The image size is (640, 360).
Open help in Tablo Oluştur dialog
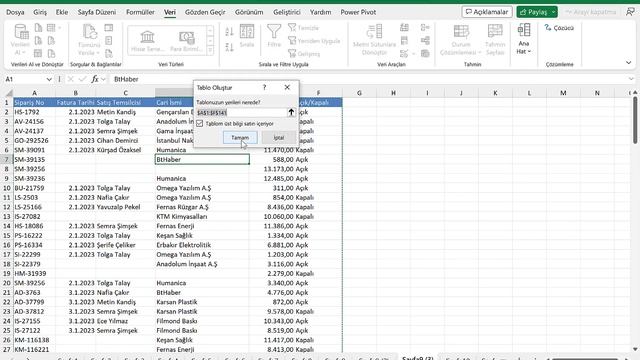tap(264, 87)
